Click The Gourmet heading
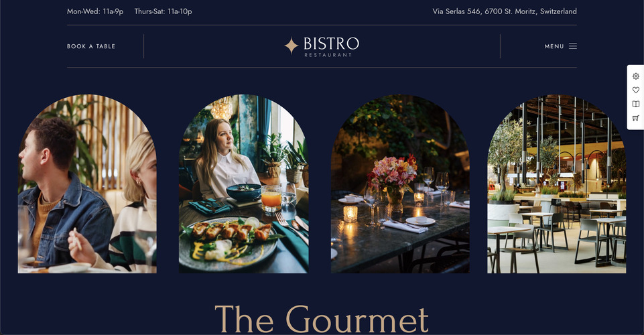Viewport: 644px width, 335px height. (322, 319)
